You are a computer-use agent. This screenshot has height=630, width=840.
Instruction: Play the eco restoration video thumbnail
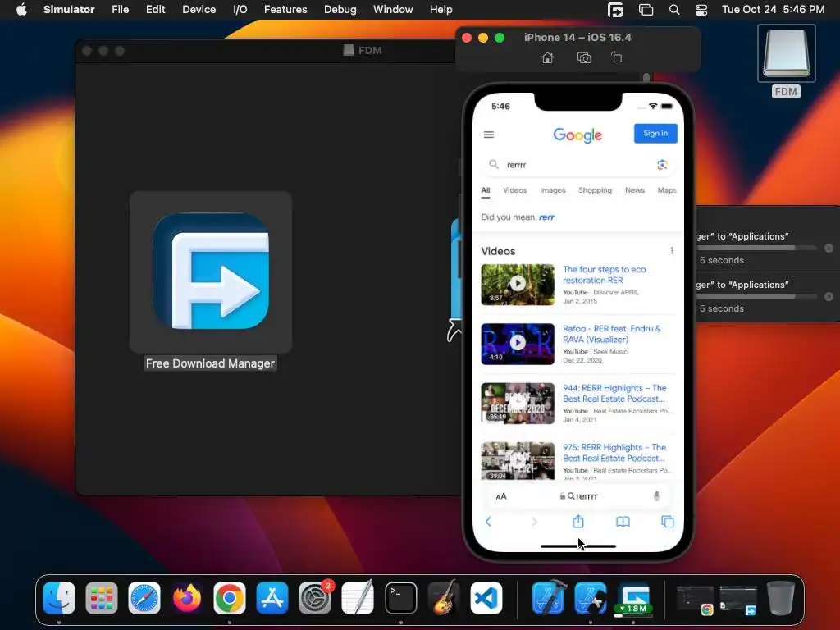(518, 285)
